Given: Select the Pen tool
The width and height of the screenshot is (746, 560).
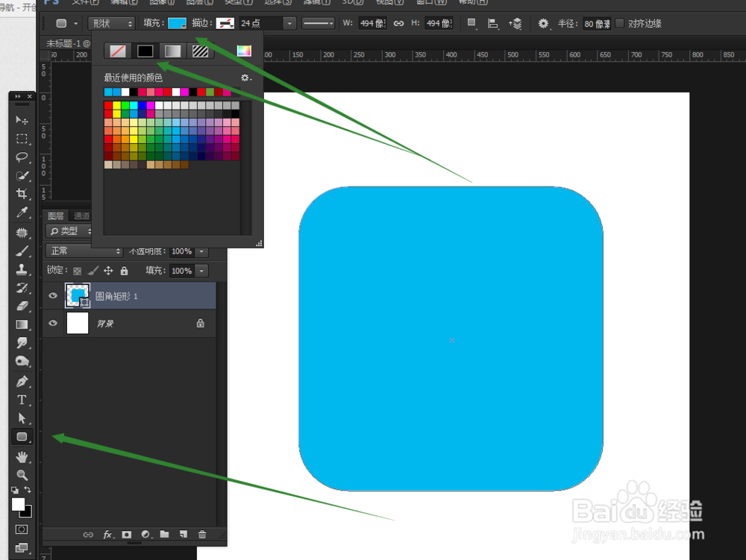Looking at the screenshot, I should (x=22, y=381).
